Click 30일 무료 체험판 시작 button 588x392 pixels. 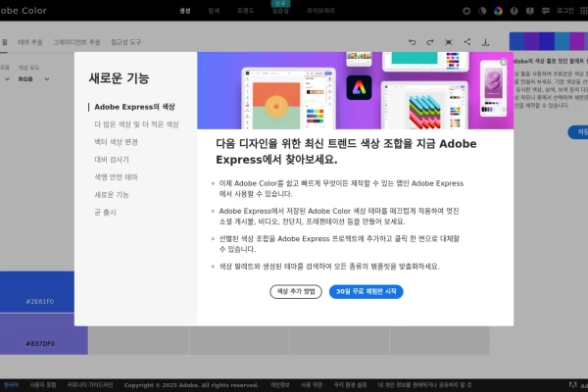[366, 291]
